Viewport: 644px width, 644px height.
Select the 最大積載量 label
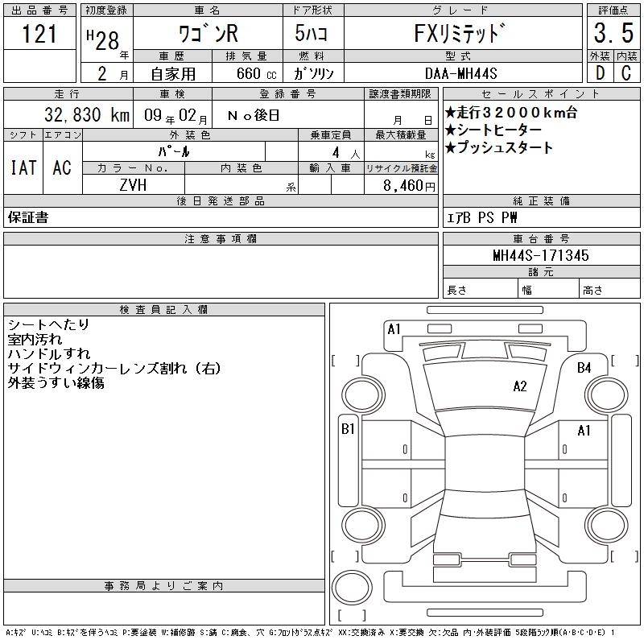401,134
